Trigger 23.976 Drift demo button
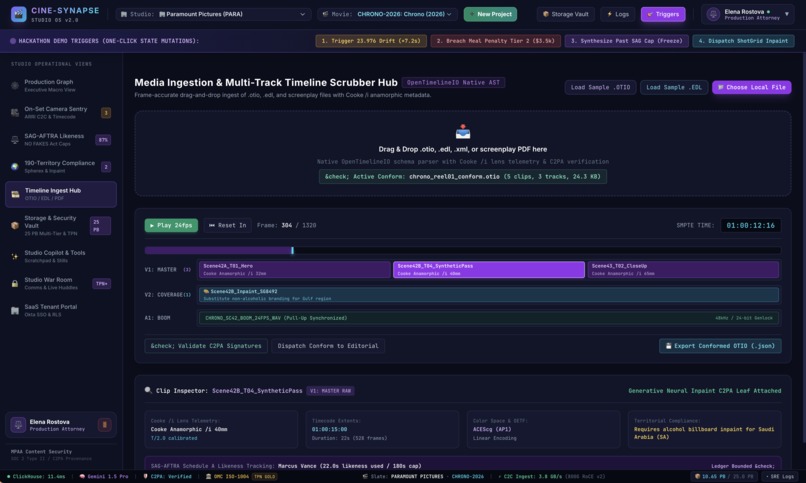The height and width of the screenshot is (483, 806). click(x=371, y=41)
